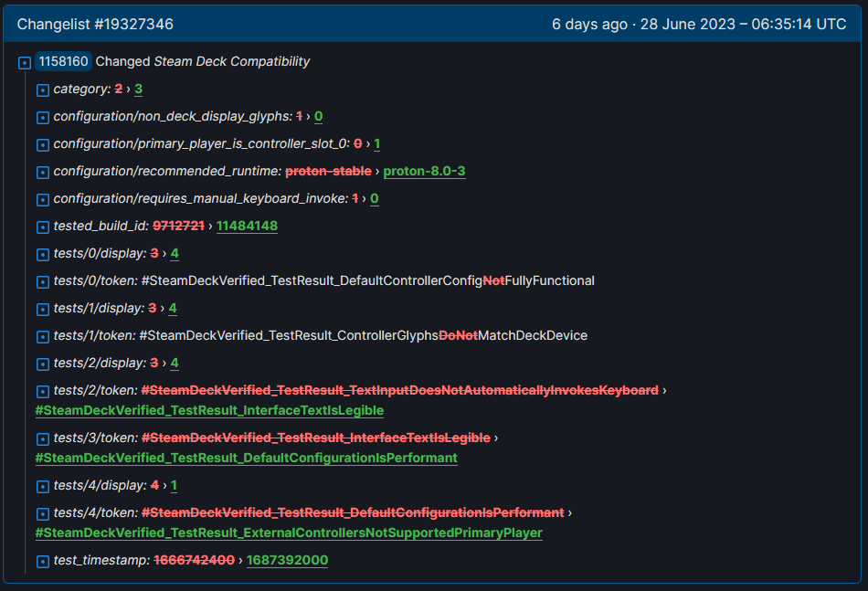Image resolution: width=868 pixels, height=591 pixels.
Task: Select removed TextInputDoesNotAutomaticallyInvokesKeyboard token
Action: point(399,390)
